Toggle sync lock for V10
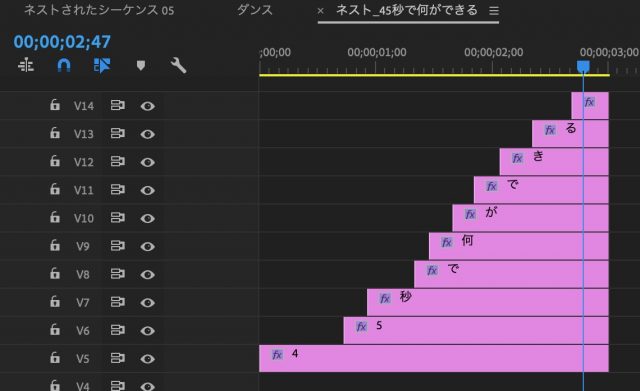This screenshot has width=640, height=391. 118,218
